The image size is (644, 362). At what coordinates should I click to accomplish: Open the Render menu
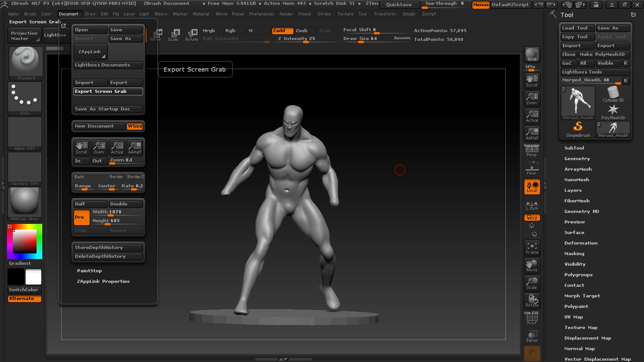[286, 14]
